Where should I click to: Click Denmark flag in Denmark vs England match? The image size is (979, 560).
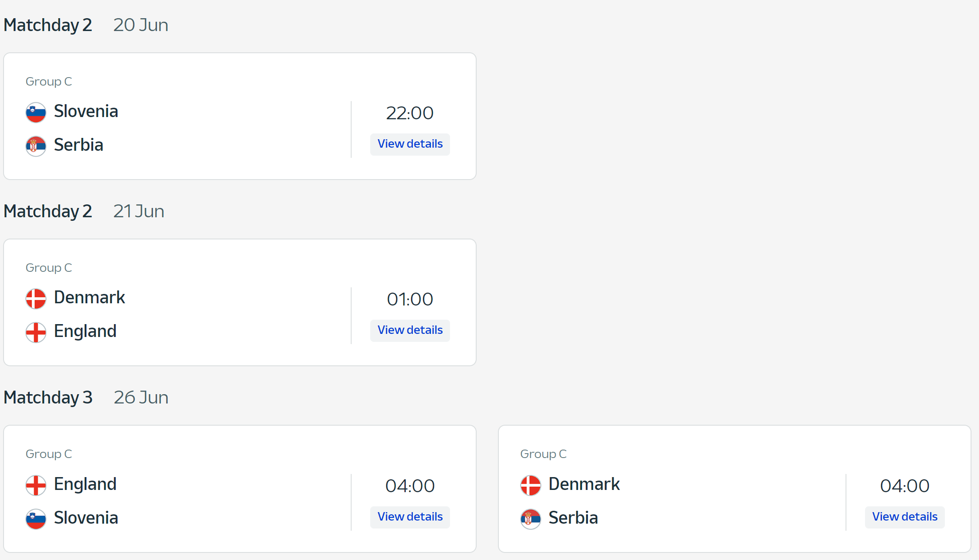click(x=36, y=298)
